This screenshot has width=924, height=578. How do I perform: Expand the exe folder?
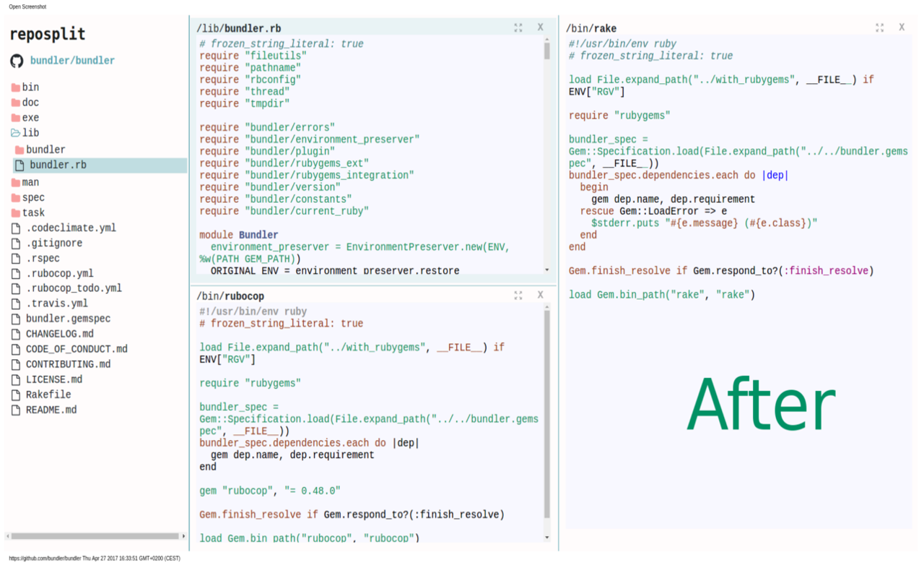pos(25,118)
